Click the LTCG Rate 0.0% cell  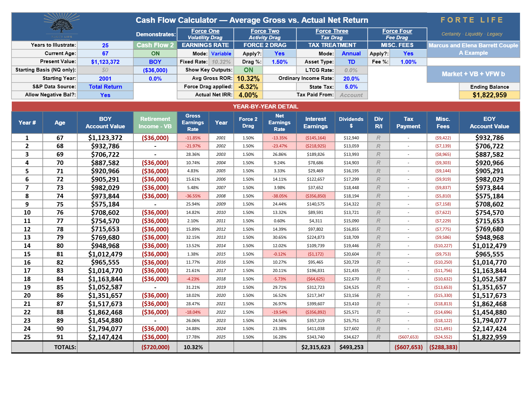click(x=351, y=70)
